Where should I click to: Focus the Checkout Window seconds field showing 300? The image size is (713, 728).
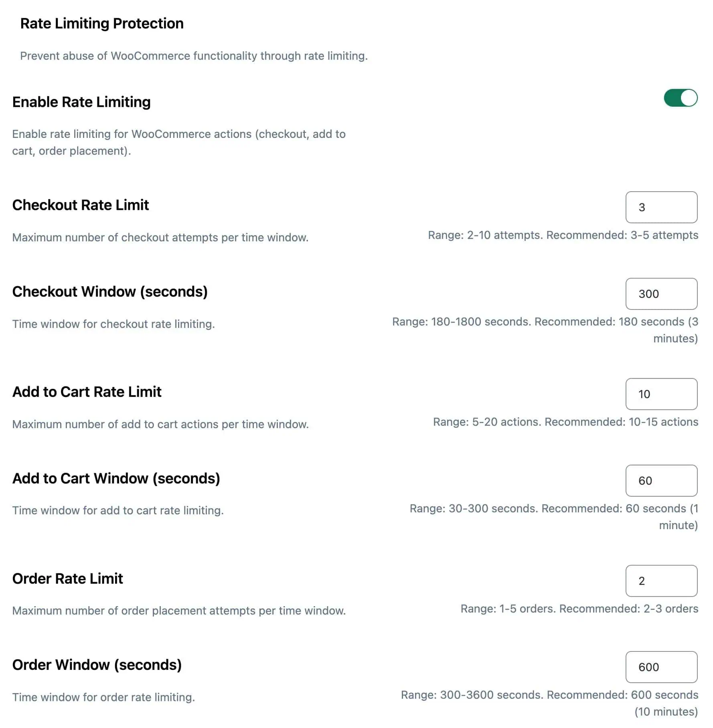(x=661, y=294)
